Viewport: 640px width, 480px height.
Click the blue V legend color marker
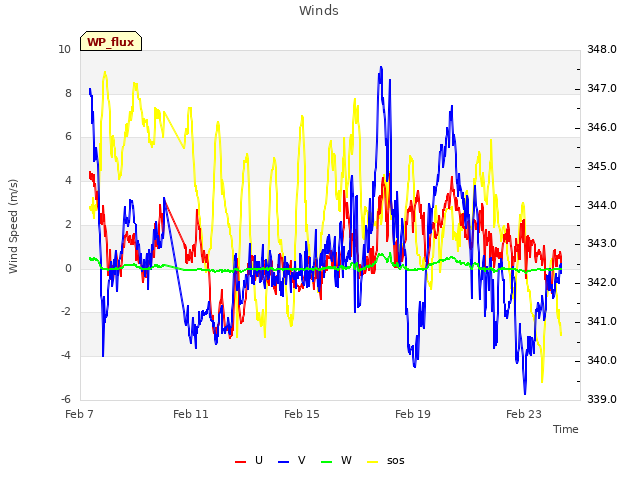click(283, 462)
